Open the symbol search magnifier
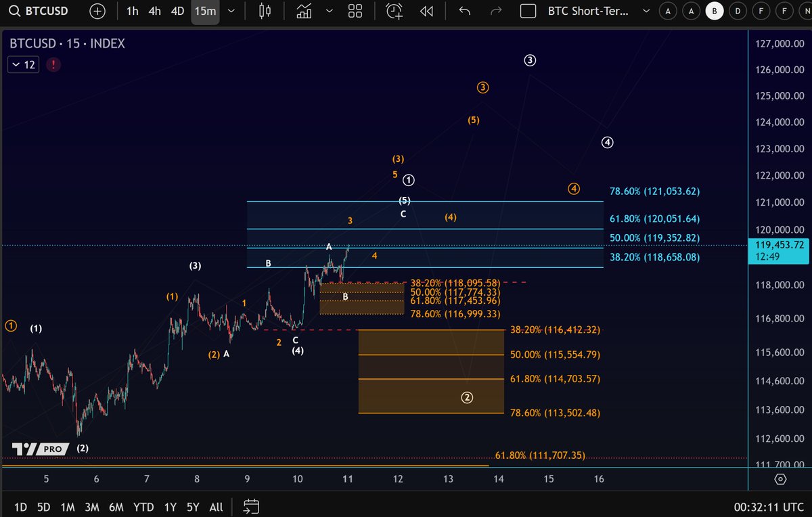812x517 pixels. coord(14,11)
